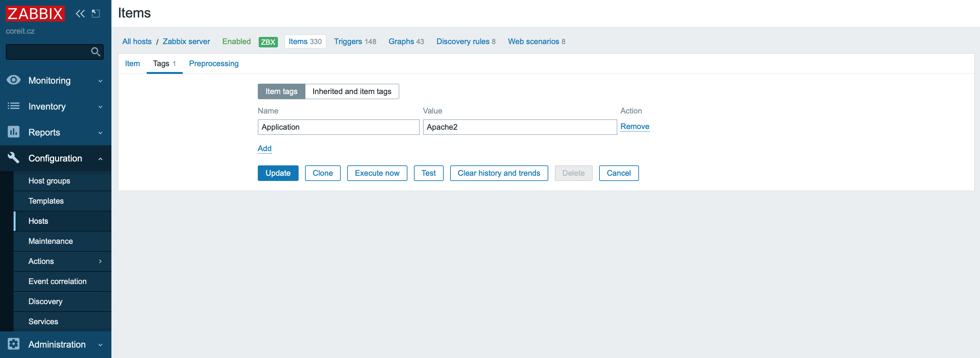Click the green ZBX availability badge

tap(268, 42)
